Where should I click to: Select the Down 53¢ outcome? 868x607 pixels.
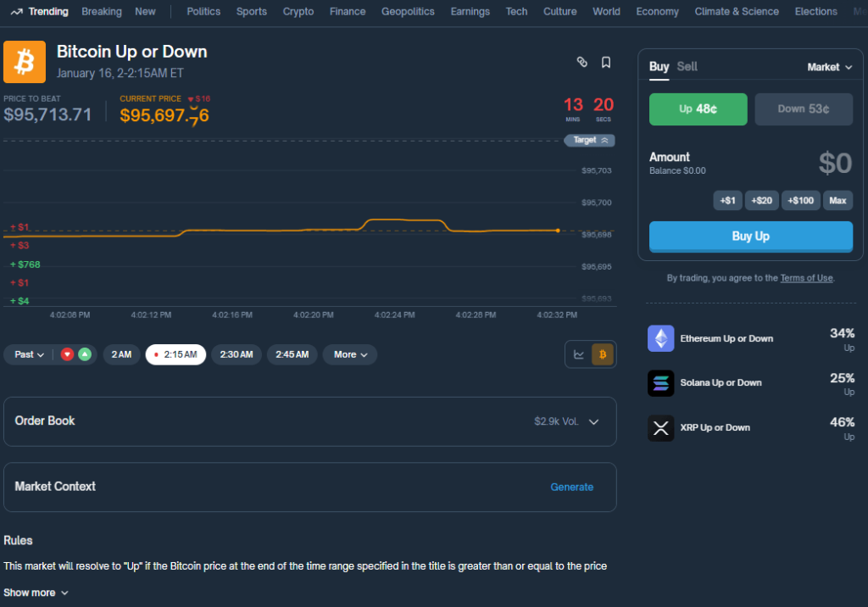tap(803, 109)
